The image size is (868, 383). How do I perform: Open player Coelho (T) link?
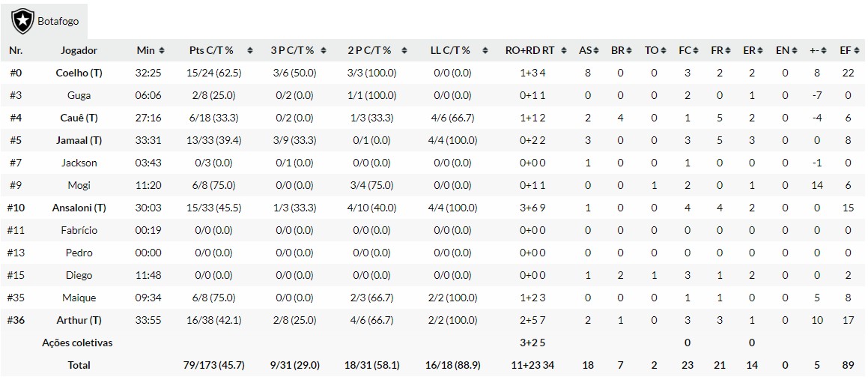(79, 73)
